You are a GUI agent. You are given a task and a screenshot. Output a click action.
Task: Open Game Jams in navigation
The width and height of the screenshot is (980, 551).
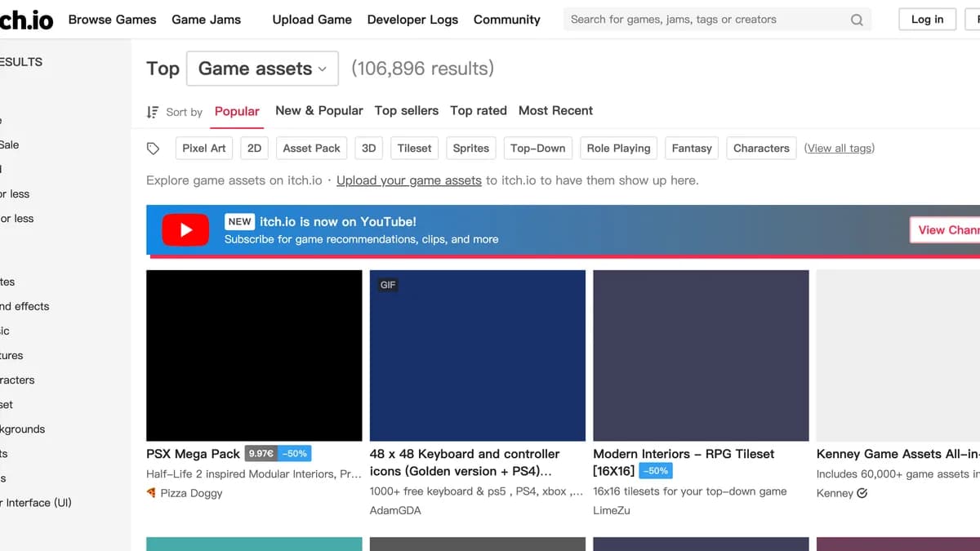[x=207, y=20]
